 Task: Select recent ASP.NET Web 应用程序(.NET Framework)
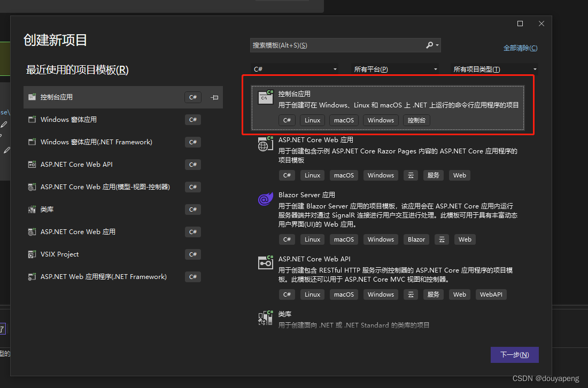pos(123,277)
